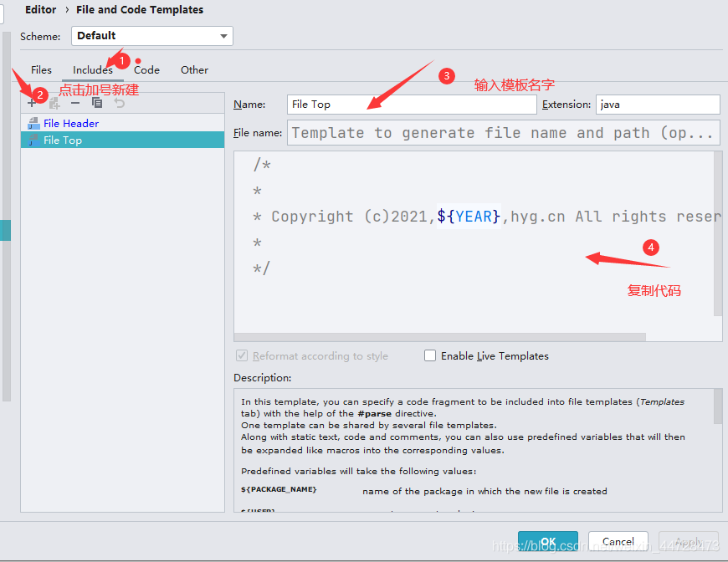
Task: Click the revert/undo template icon
Action: pyautogui.click(x=120, y=103)
